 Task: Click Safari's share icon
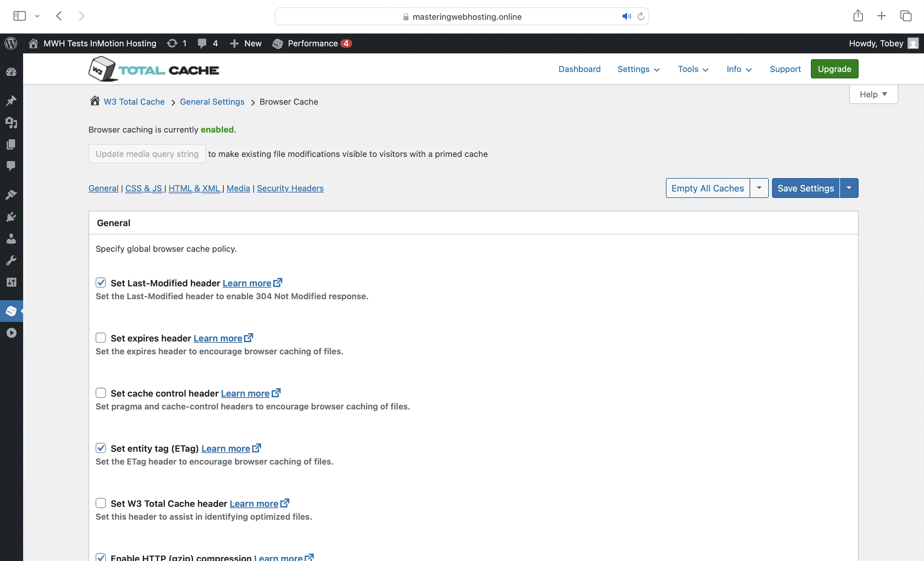858,16
